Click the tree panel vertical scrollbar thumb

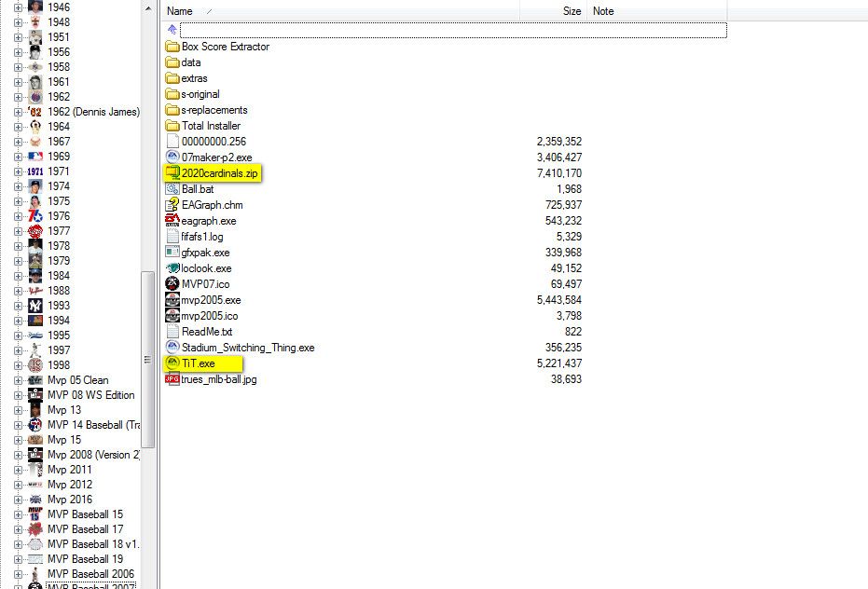tap(148, 359)
